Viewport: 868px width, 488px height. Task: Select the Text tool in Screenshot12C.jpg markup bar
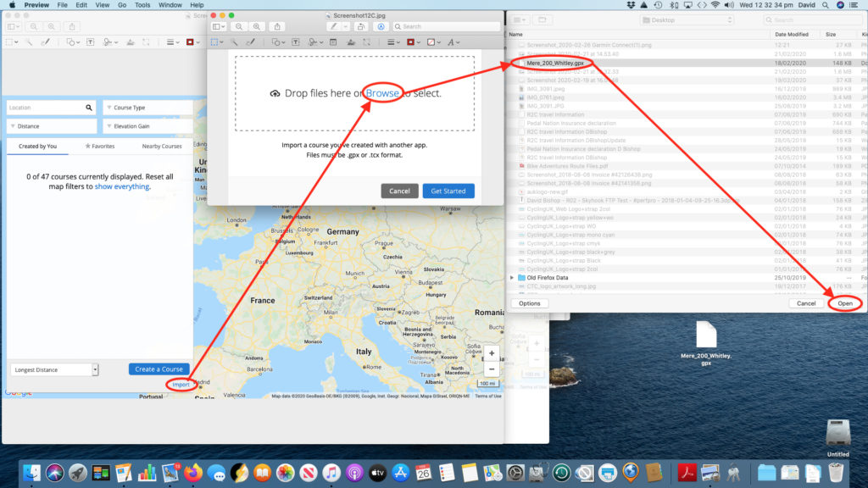[296, 42]
